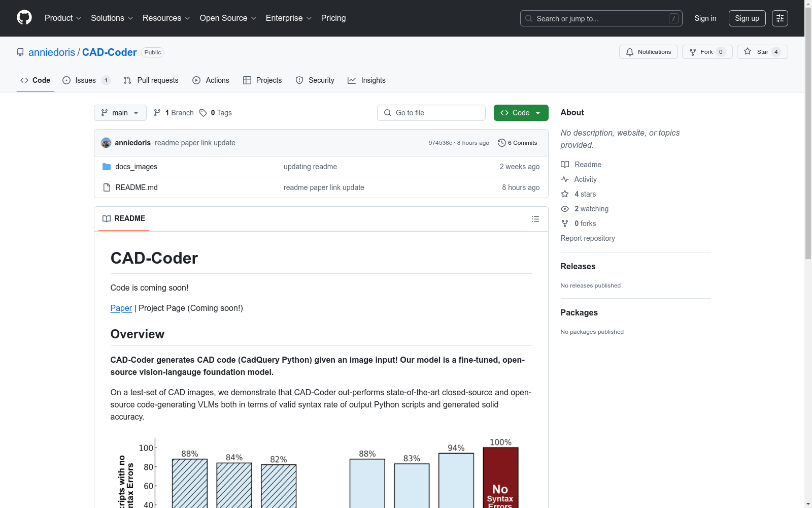Switch to the Projects tab
The height and width of the screenshot is (508, 812).
[262, 80]
